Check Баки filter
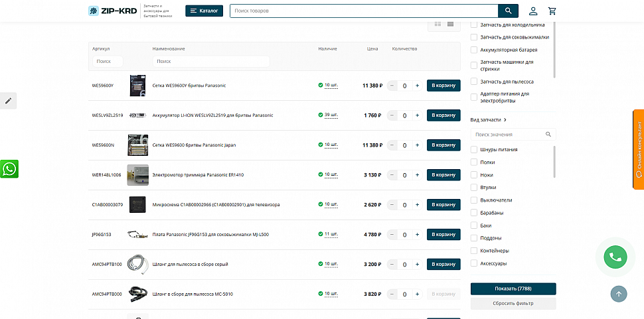Screen dimensions: 644x319 [474, 225]
